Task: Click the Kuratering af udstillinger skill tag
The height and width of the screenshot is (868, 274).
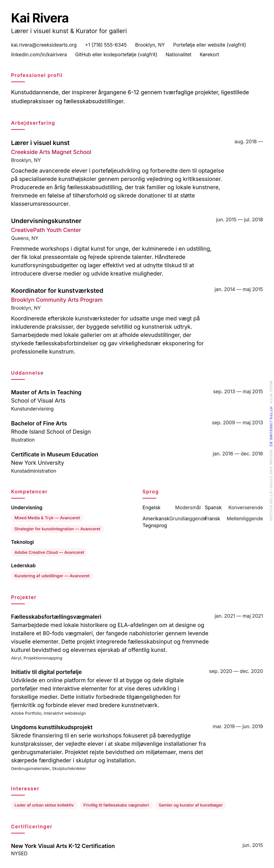Action: [x=52, y=576]
